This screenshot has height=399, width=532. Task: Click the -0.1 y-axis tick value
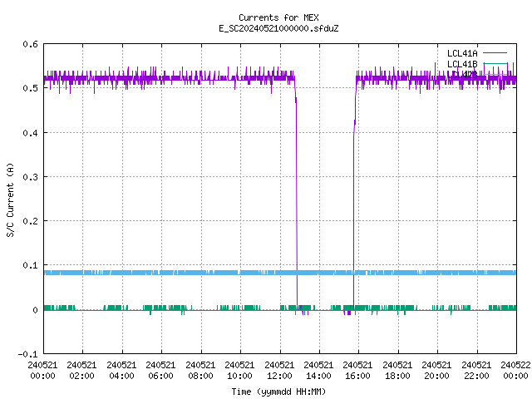27,354
